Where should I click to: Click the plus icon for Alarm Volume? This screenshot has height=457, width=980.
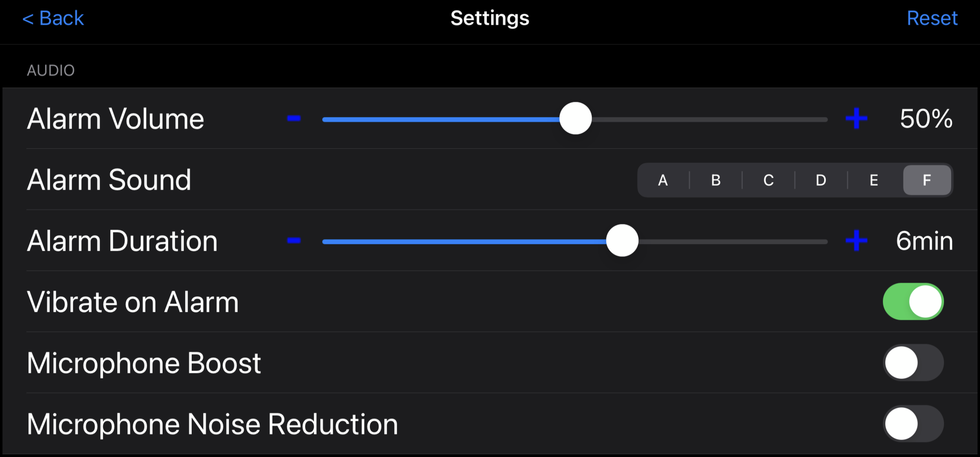pos(857,118)
